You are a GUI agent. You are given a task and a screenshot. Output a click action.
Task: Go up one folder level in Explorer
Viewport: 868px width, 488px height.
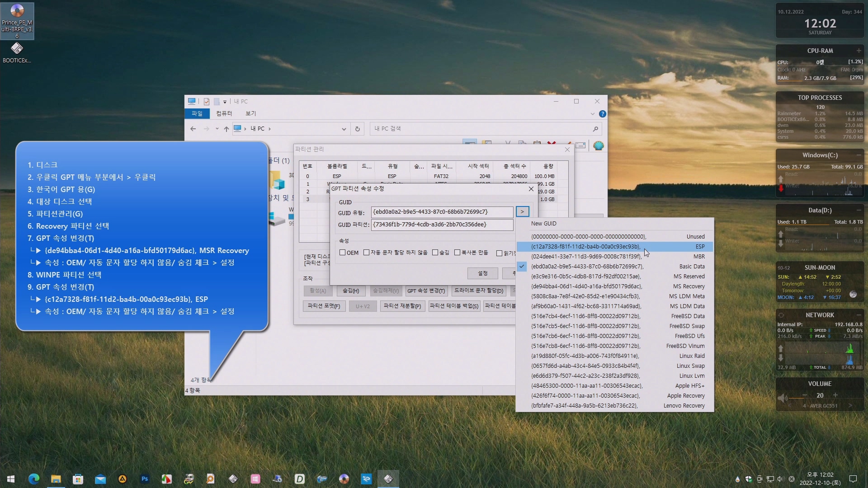click(226, 129)
